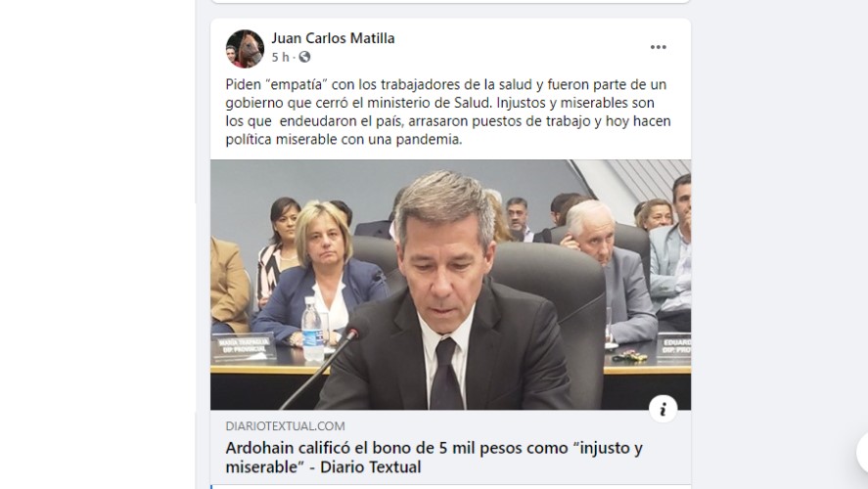Click the globe public audience icon
Screen dimensions: 868x489
(304, 57)
